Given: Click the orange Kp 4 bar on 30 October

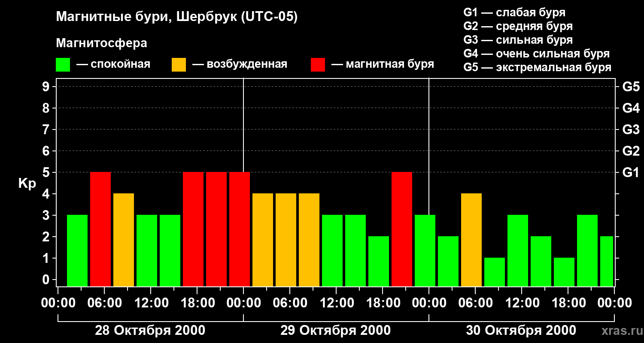Looking at the screenshot, I should [x=471, y=240].
